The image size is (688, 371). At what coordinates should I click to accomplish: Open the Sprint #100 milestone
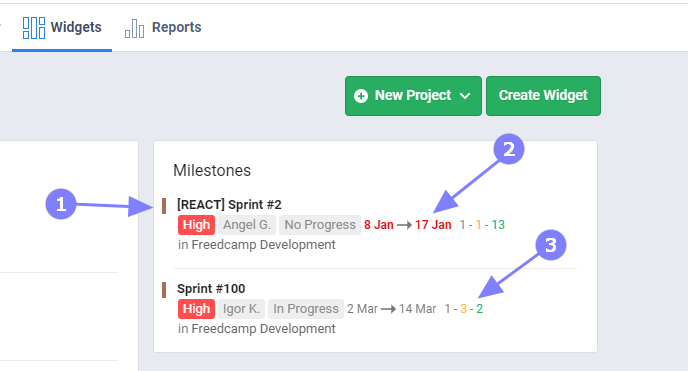pyautogui.click(x=211, y=289)
